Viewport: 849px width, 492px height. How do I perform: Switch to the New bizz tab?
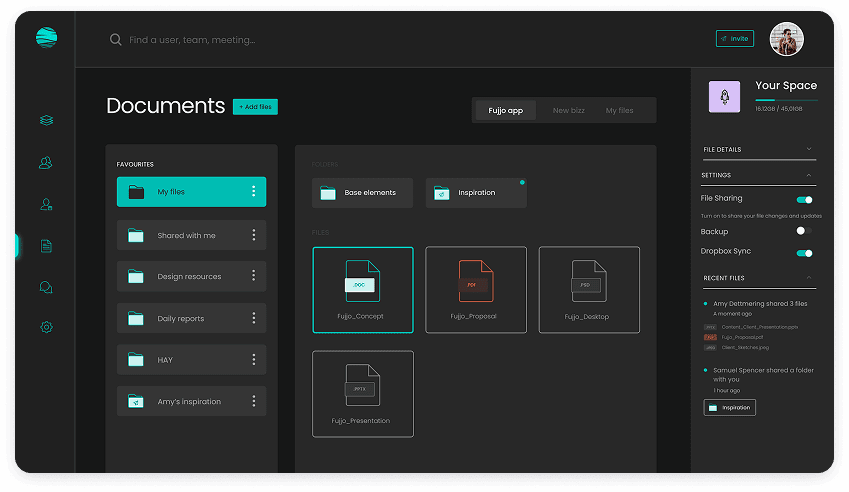click(x=568, y=111)
